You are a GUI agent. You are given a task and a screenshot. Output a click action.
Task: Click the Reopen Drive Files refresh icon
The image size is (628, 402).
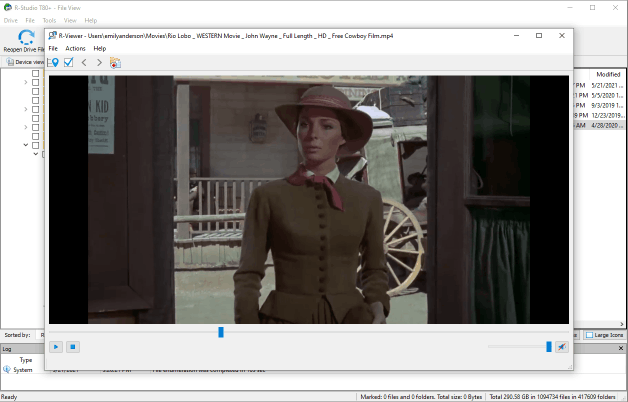coord(26,37)
